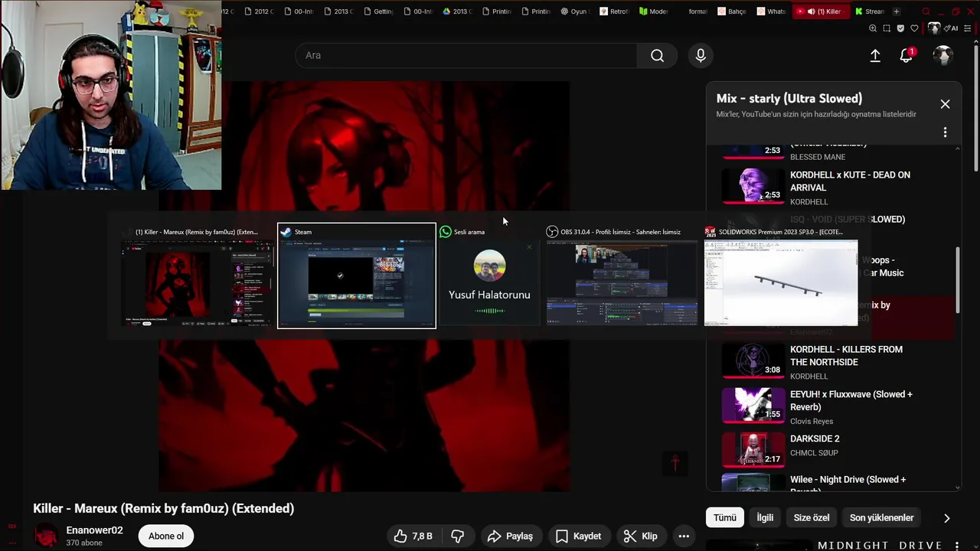Select the İlgili filter chip
The height and width of the screenshot is (551, 980).
765,517
